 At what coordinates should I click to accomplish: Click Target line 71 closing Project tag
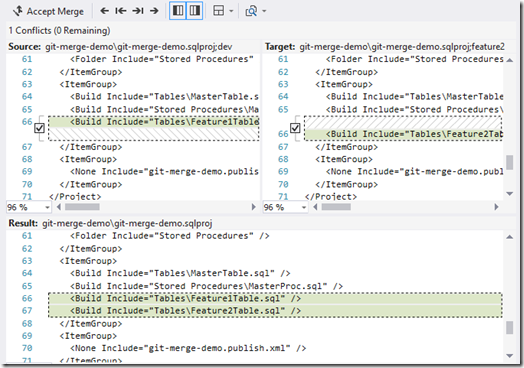coord(331,197)
